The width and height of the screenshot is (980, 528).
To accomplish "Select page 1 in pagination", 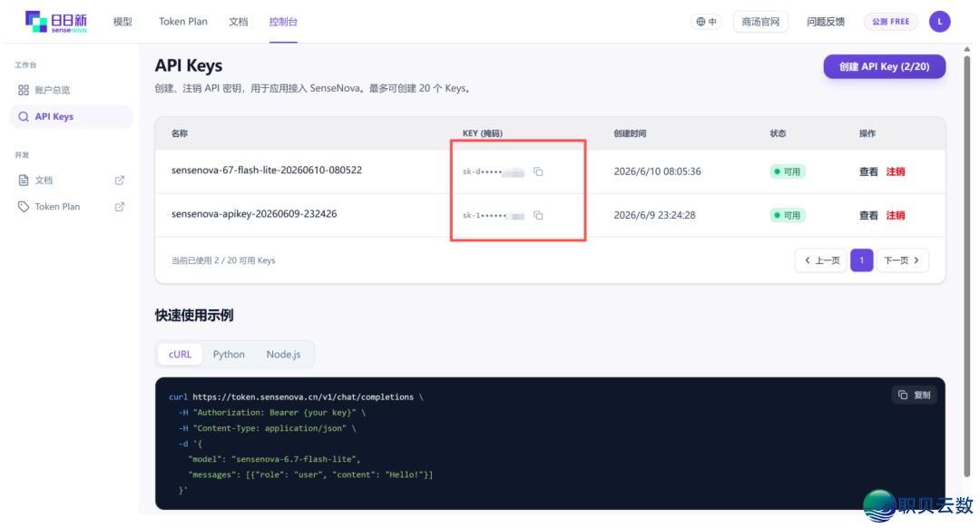I will click(x=861, y=260).
